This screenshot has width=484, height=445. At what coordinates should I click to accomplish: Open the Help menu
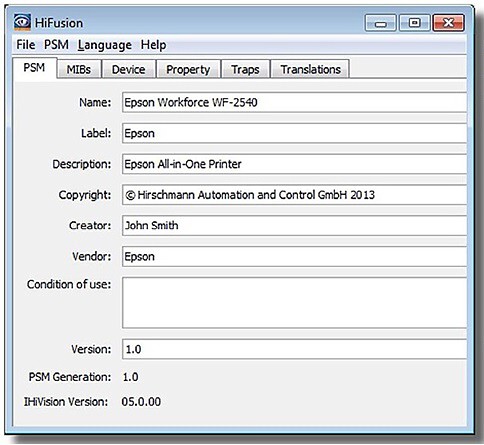(153, 45)
